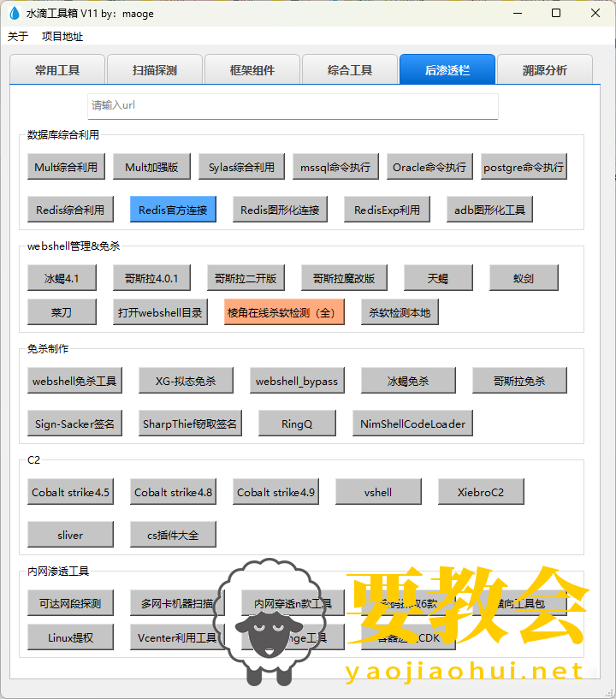
Task: Click 可达网段探测 button
Action: coord(70,603)
